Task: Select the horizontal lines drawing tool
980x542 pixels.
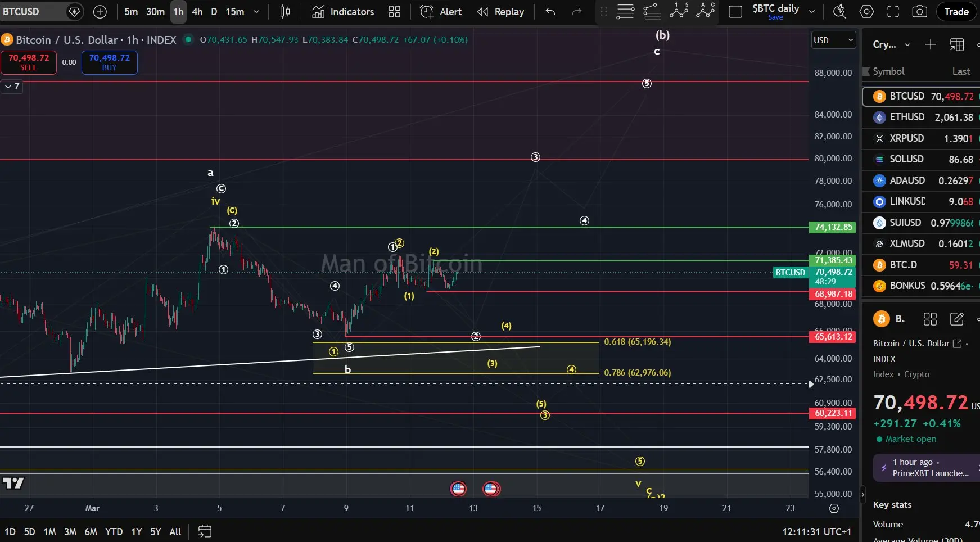Action: click(x=625, y=11)
